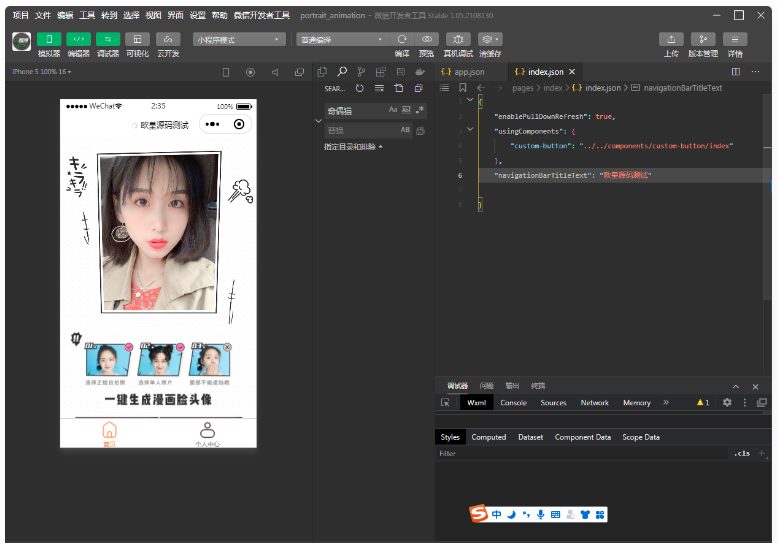Click the styles Filter input
Image resolution: width=778 pixels, height=543 pixels.
pyautogui.click(x=581, y=453)
